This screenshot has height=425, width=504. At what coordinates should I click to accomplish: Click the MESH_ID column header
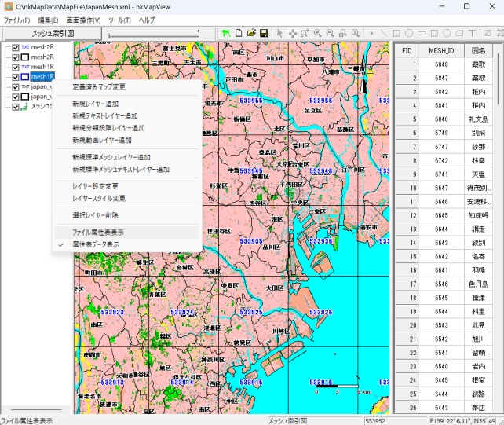(441, 50)
